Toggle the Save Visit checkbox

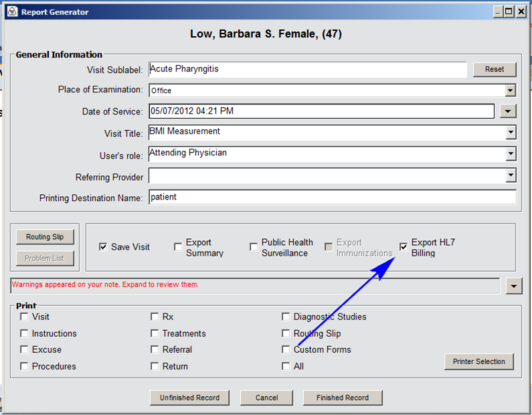pyautogui.click(x=103, y=247)
